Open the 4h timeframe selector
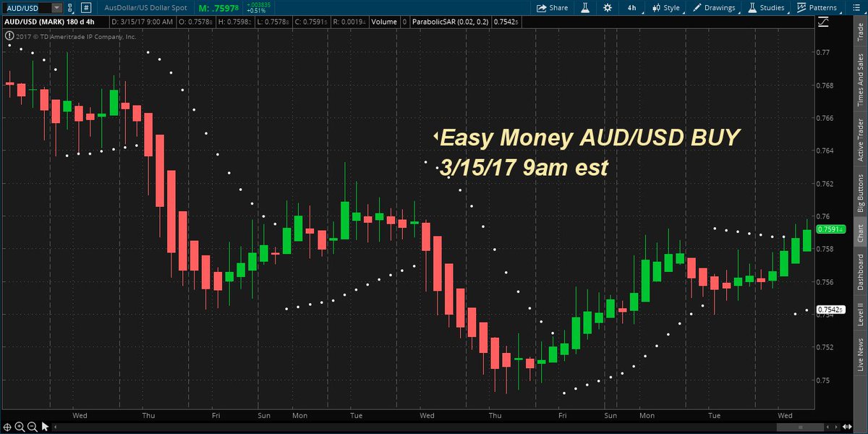 632,8
